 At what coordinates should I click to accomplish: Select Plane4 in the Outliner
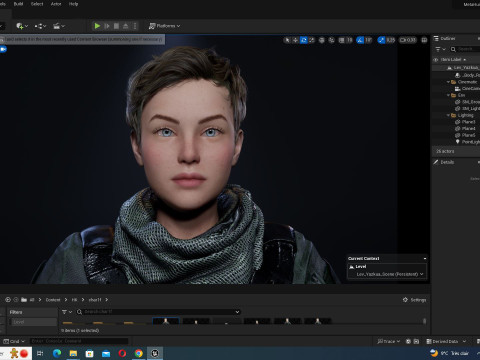click(456, 129)
